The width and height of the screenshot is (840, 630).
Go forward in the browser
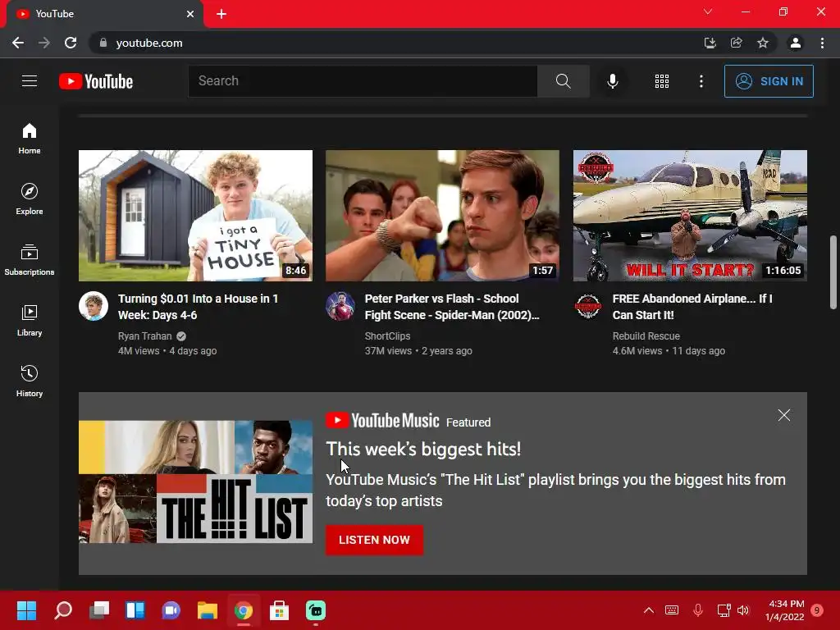pyautogui.click(x=44, y=43)
